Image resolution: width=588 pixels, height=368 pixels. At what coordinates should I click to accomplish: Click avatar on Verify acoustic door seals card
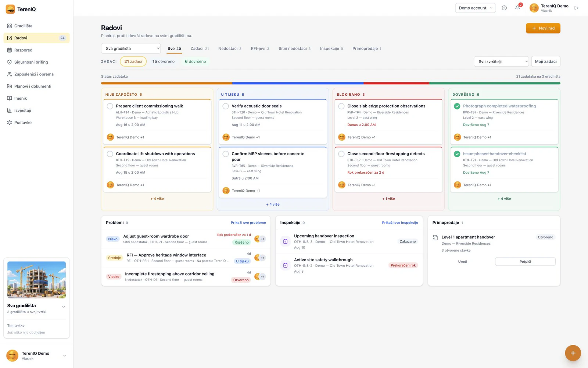click(226, 137)
